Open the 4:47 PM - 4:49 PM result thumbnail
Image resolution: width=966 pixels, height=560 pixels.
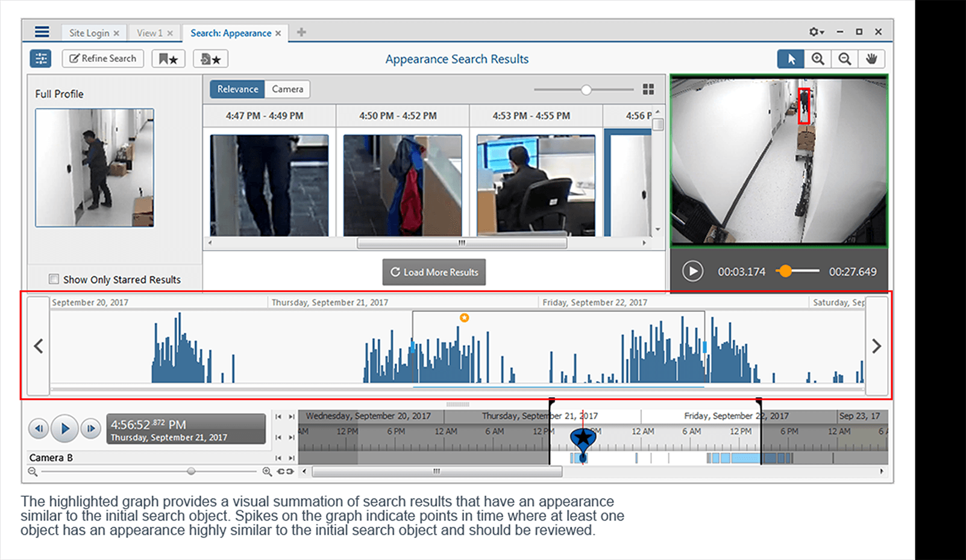[x=269, y=185]
